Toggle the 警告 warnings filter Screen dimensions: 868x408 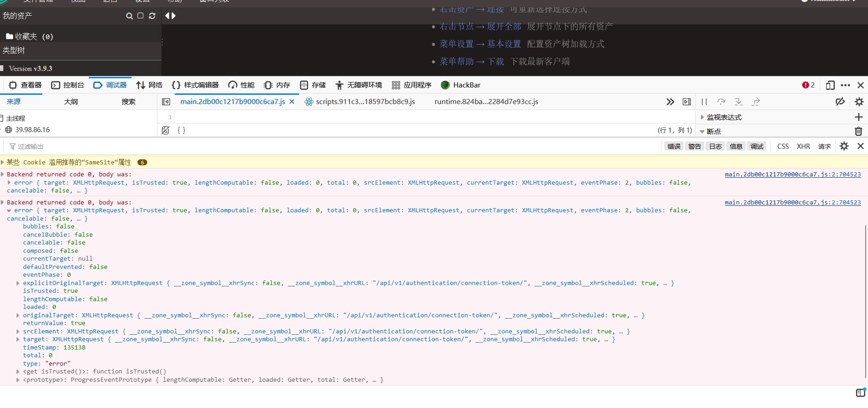pos(695,146)
